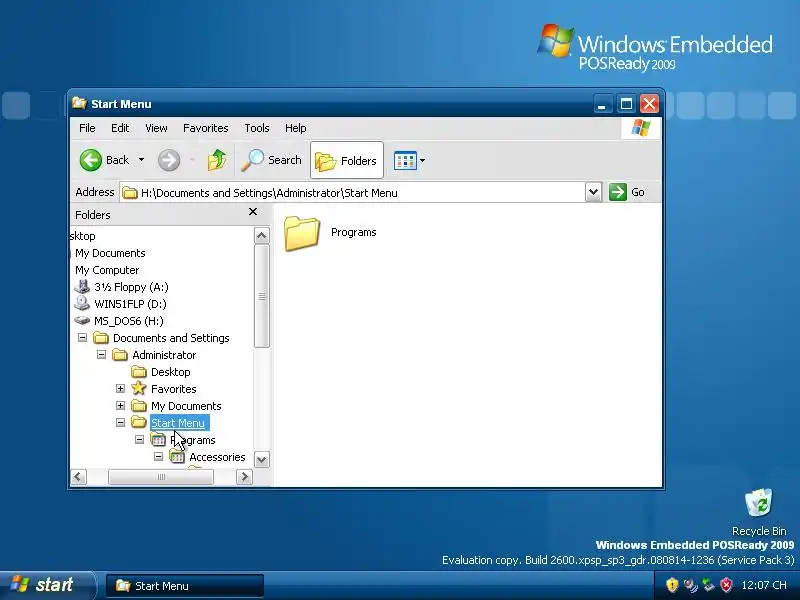Open the Help menu
This screenshot has width=800, height=600.
pyautogui.click(x=295, y=128)
